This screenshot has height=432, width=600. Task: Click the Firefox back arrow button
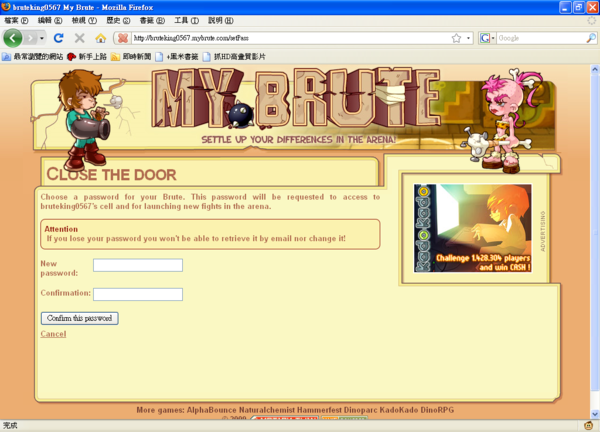(x=13, y=38)
